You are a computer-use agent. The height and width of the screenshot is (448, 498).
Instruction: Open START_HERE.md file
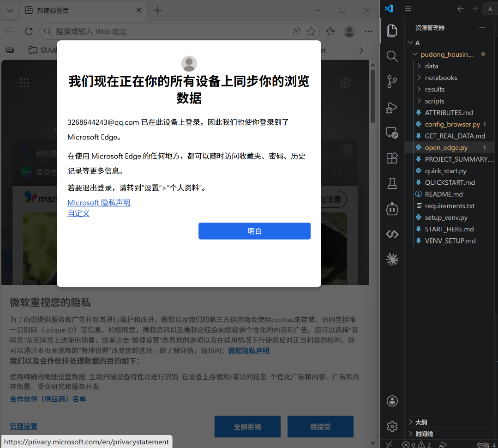coord(449,230)
